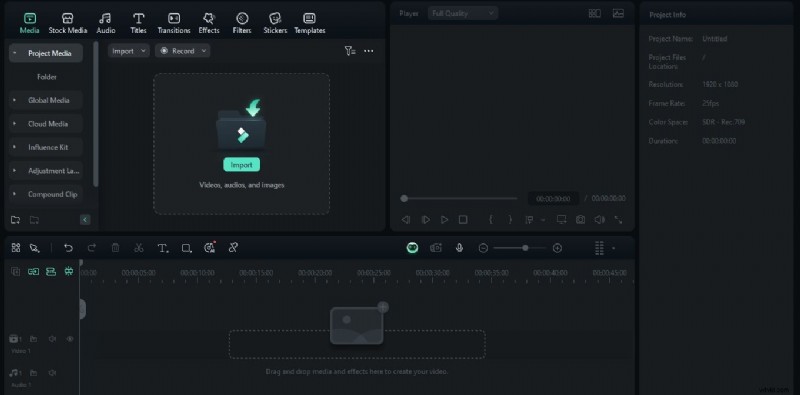Viewport: 800px width, 395px height.
Task: Click the screen recorder camera icon
Action: click(436, 248)
